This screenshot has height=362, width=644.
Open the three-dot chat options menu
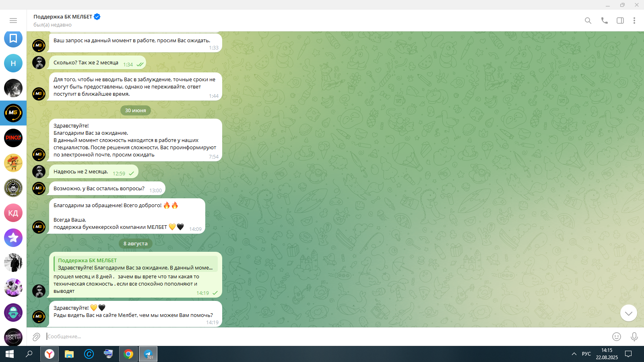coord(634,21)
